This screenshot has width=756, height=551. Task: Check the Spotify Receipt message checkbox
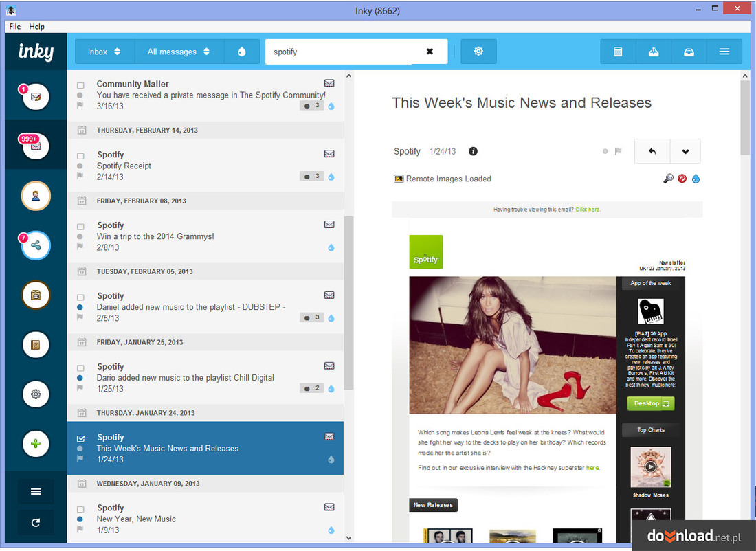[x=80, y=156]
